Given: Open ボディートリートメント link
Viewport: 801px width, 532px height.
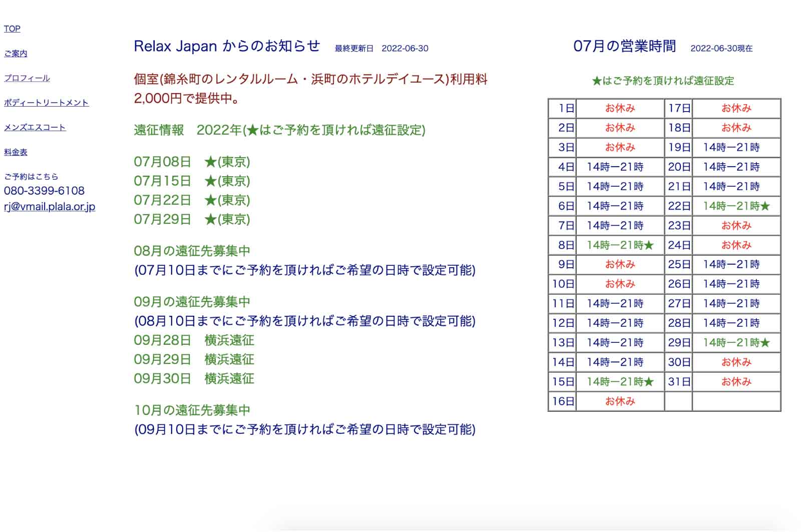Looking at the screenshot, I should tap(46, 102).
